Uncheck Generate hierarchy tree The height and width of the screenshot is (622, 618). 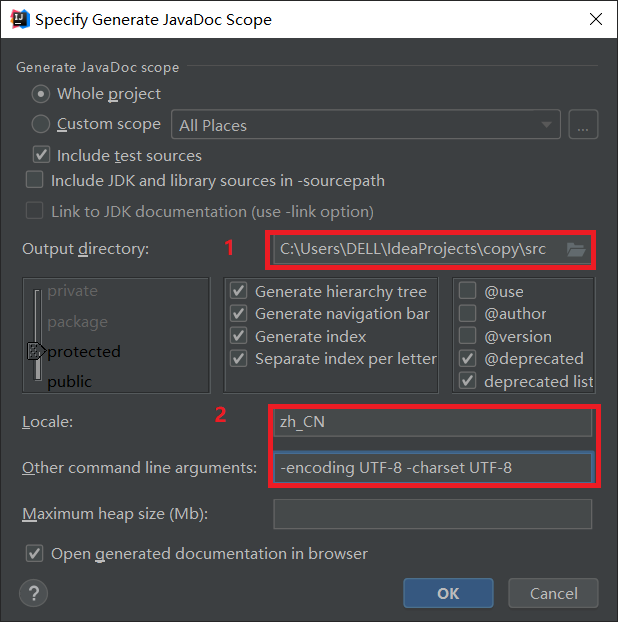click(x=239, y=292)
